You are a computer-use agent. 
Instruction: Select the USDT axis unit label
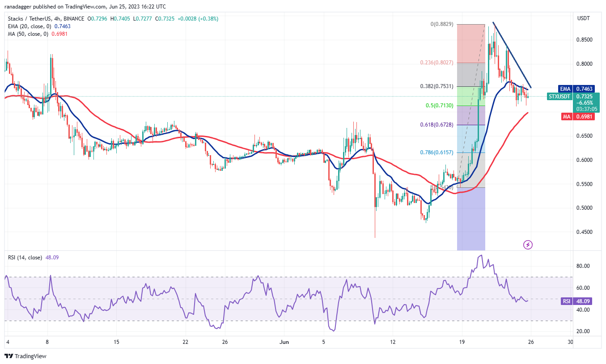(583, 18)
